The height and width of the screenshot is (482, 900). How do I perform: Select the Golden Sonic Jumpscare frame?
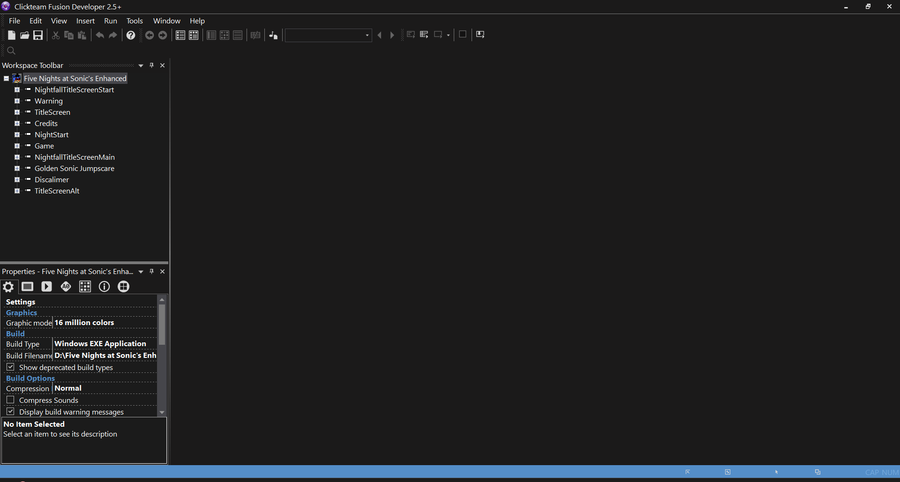[x=74, y=168]
